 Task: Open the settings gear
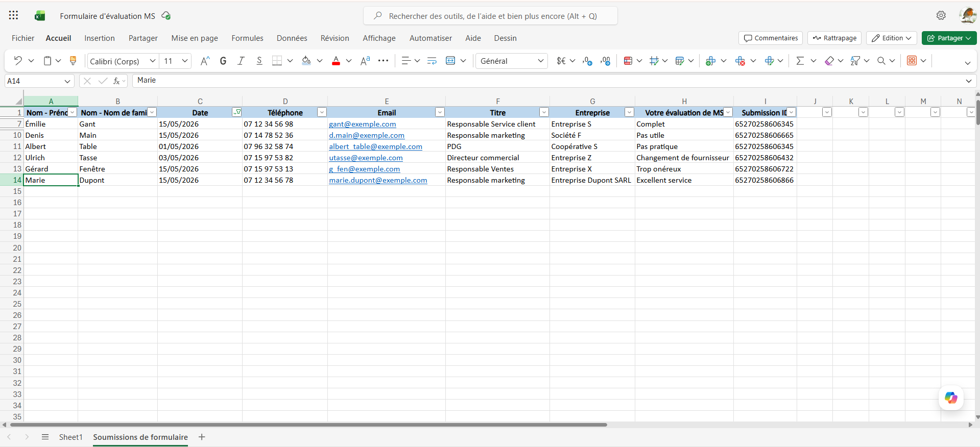pyautogui.click(x=941, y=15)
